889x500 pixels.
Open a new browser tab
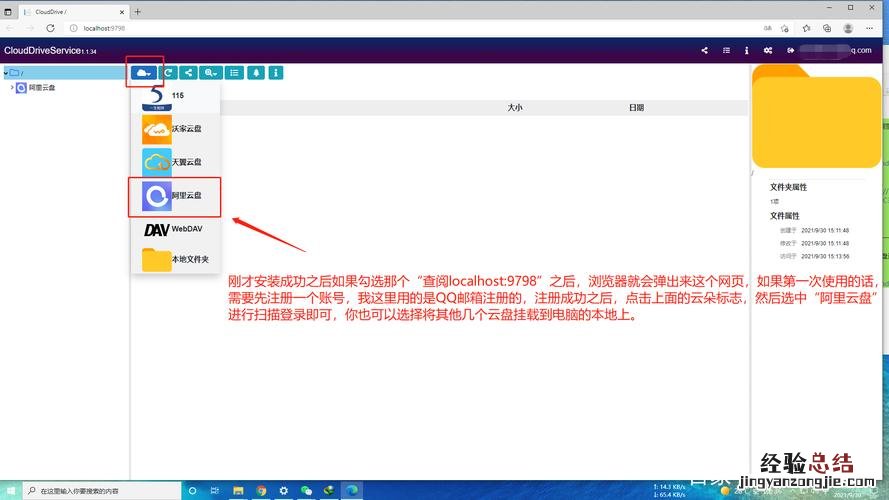138,11
